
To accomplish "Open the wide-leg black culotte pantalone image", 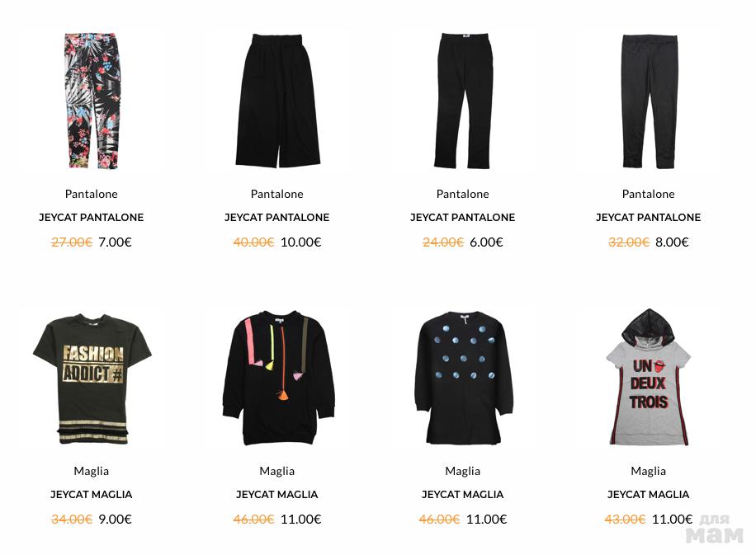I will [277, 101].
